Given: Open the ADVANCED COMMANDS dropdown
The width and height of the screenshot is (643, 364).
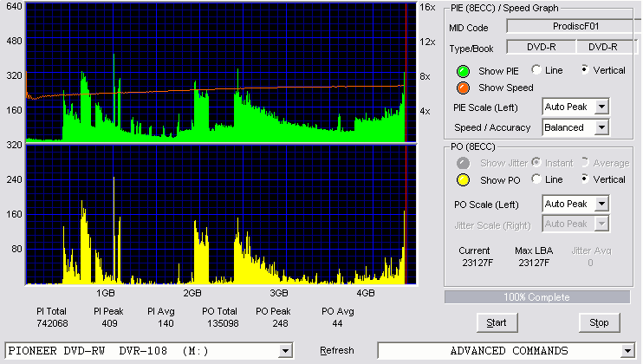Looking at the screenshot, I should pos(627,351).
